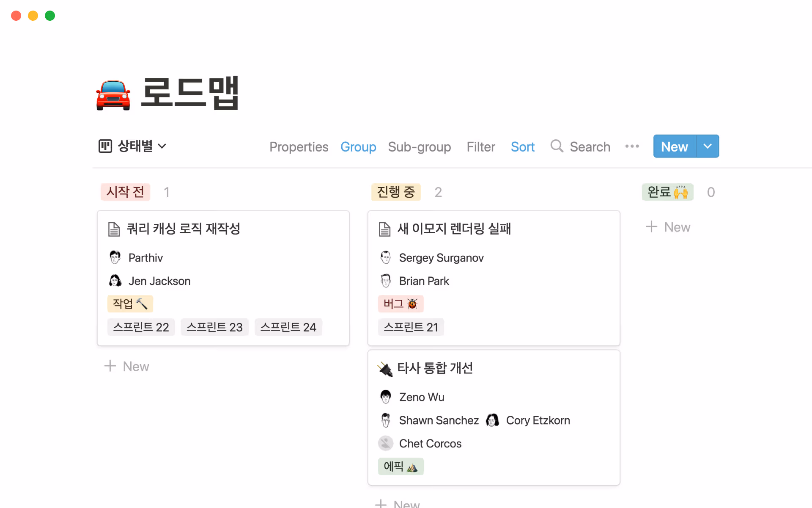Open search with the magnifier icon

click(x=557, y=146)
